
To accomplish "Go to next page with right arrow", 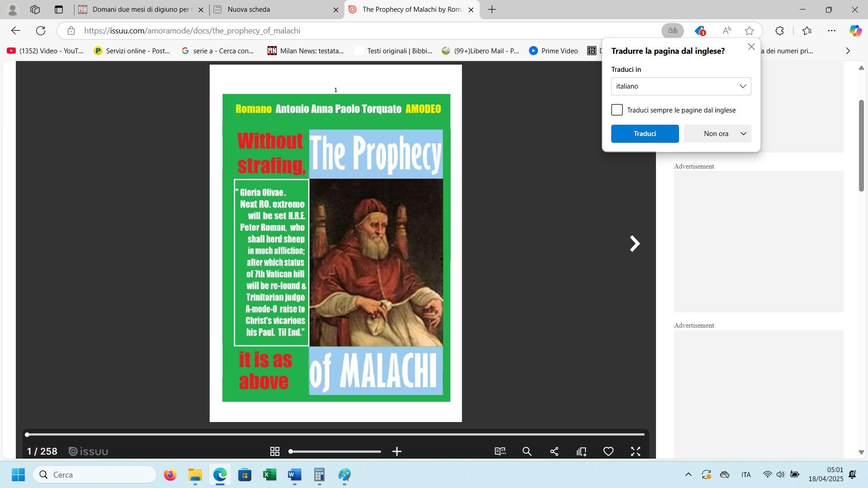I will 635,244.
